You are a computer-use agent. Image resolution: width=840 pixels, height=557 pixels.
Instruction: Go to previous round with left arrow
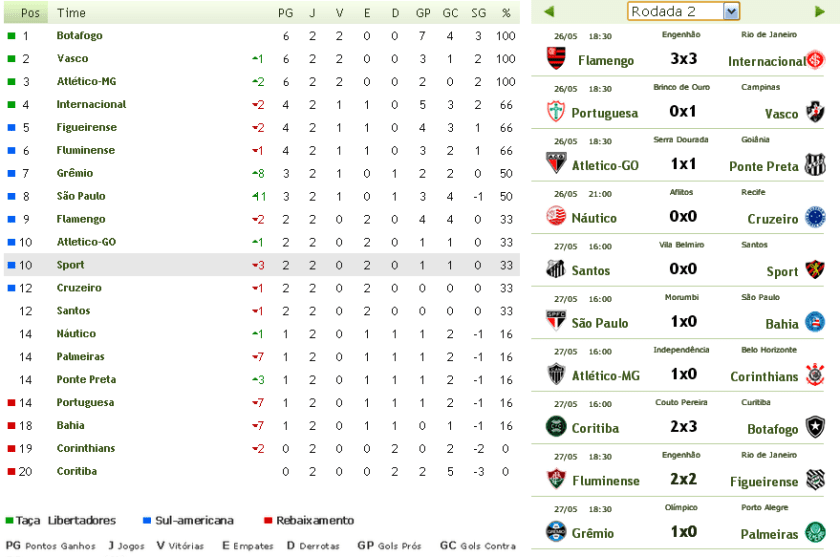tap(548, 11)
